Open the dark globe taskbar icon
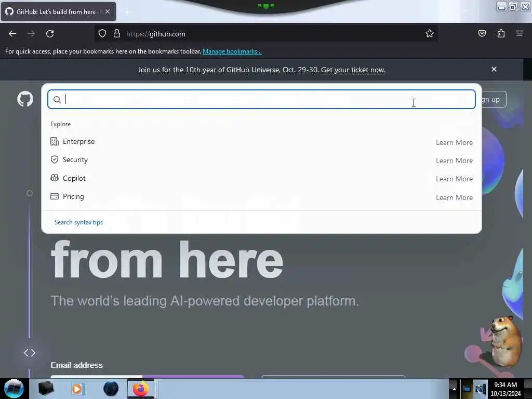 [x=111, y=389]
